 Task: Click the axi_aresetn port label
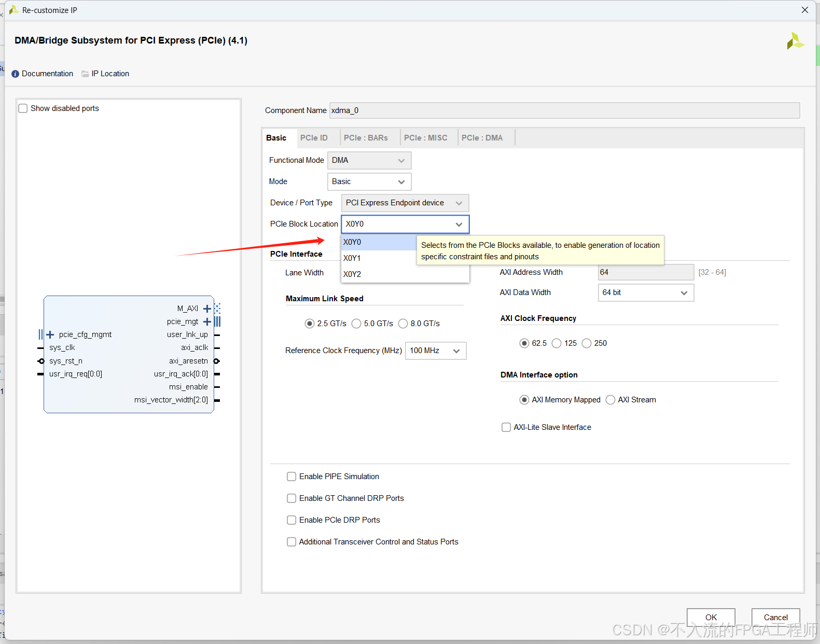188,361
